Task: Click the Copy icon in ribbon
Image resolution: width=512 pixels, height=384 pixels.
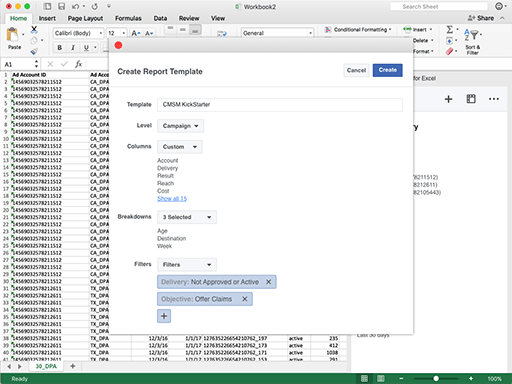Action: click(x=34, y=41)
